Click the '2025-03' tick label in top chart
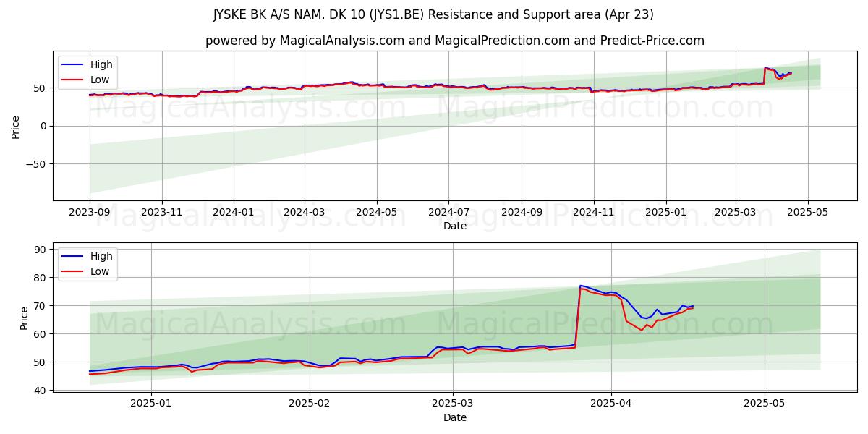Image resolution: width=868 pixels, height=434 pixels. click(736, 213)
